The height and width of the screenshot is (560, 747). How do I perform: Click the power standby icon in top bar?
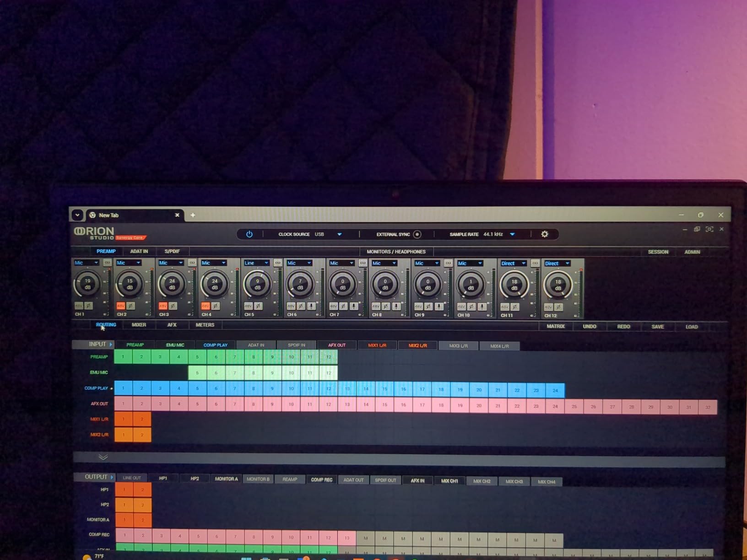[x=249, y=234]
